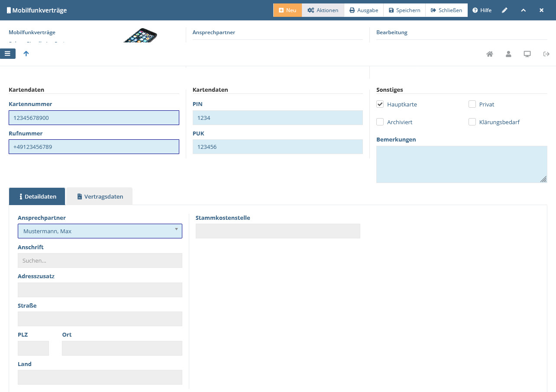The height and width of the screenshot is (392, 556).
Task: Click the Stammkostenstelle field
Action: pos(278,231)
